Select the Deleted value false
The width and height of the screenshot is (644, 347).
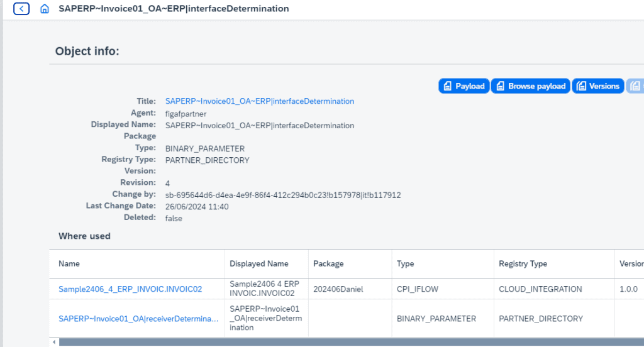(174, 219)
